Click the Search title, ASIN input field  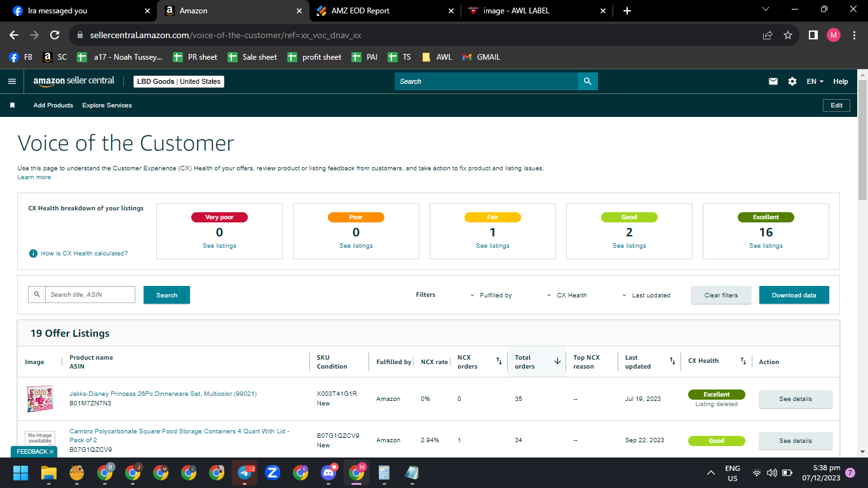tap(90, 295)
